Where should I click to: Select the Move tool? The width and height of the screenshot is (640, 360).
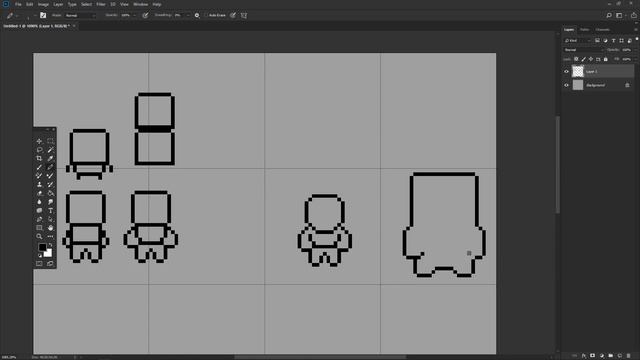tap(39, 141)
